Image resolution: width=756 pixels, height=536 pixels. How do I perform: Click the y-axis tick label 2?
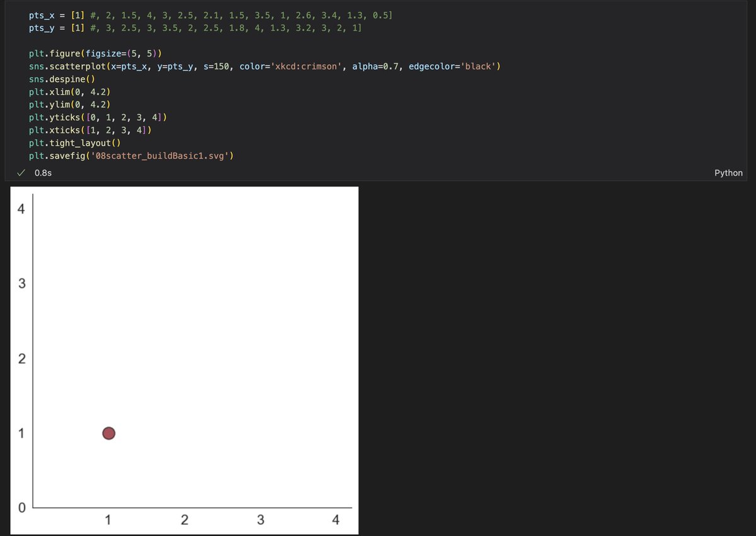point(21,359)
